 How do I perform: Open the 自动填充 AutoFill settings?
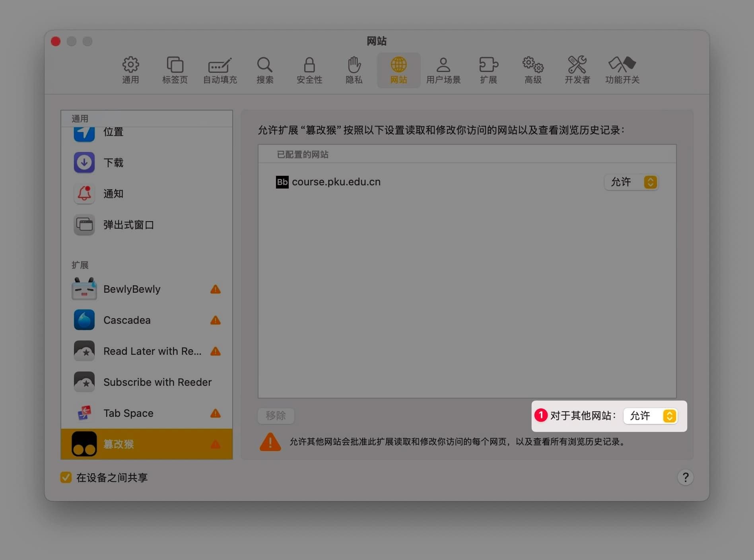tap(220, 70)
